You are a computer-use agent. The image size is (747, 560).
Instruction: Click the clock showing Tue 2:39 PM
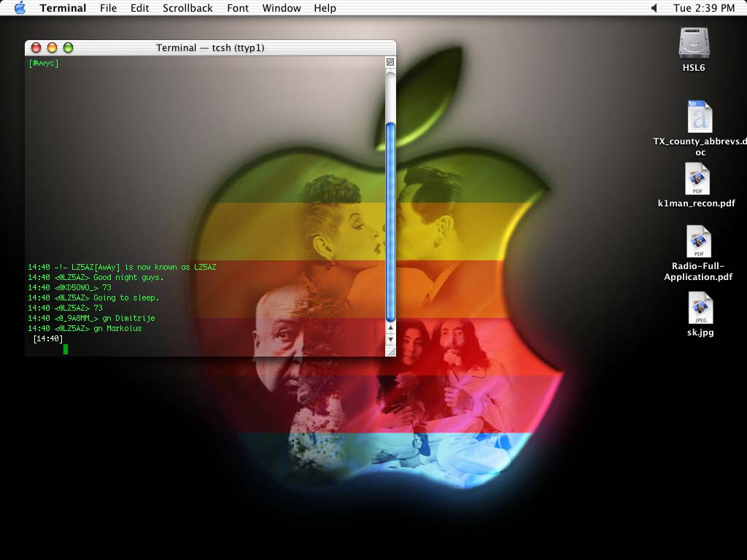(x=704, y=8)
